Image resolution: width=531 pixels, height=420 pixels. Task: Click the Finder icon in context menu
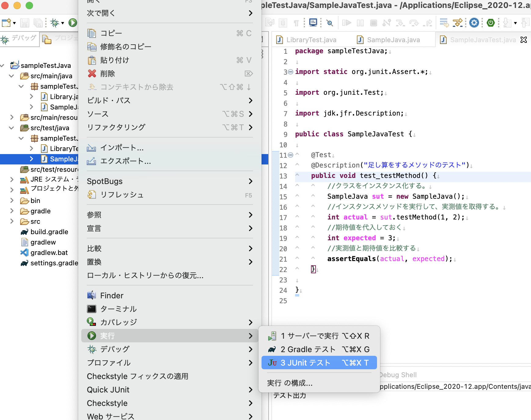pyautogui.click(x=92, y=295)
